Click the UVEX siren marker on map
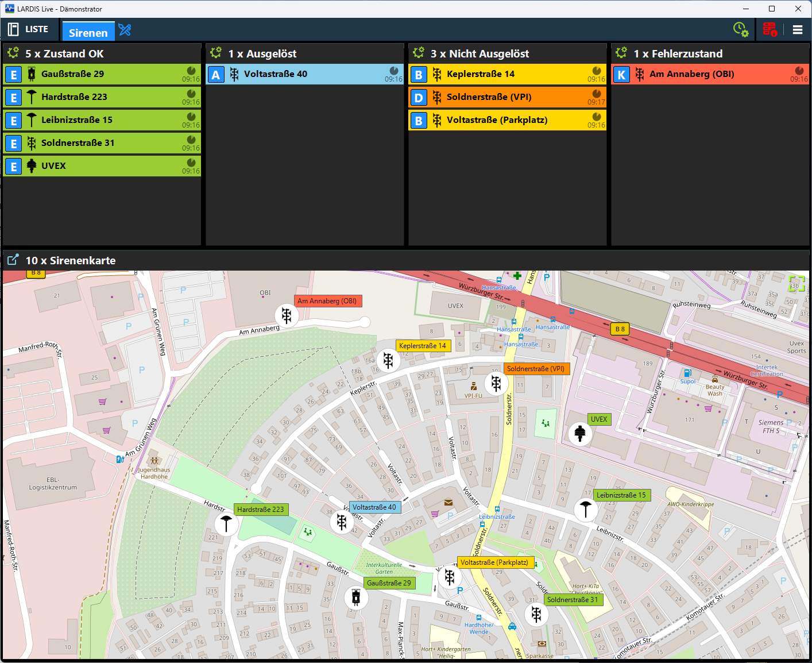 tap(580, 433)
